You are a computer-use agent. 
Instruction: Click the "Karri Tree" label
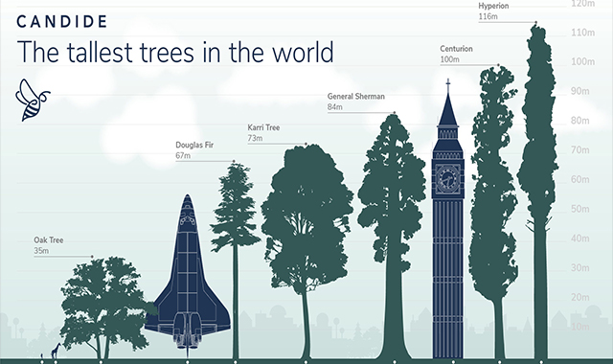[263, 127]
